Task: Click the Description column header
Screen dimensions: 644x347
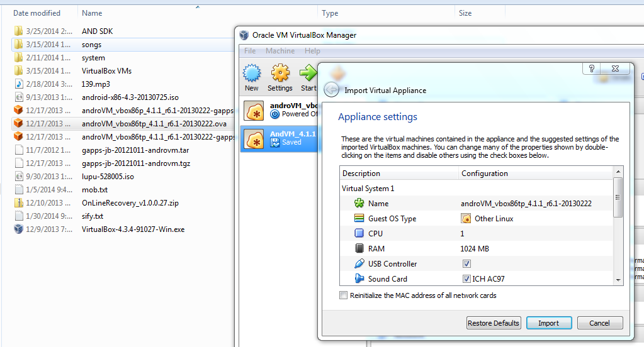Action: click(399, 173)
